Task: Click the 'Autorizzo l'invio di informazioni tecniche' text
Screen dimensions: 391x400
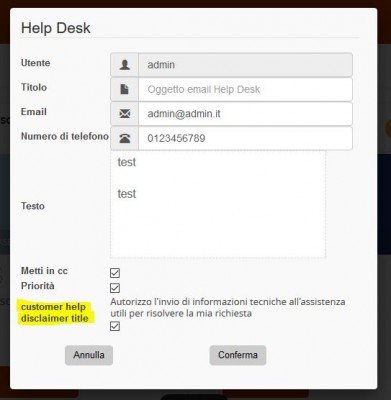Action: pyautogui.click(x=228, y=307)
